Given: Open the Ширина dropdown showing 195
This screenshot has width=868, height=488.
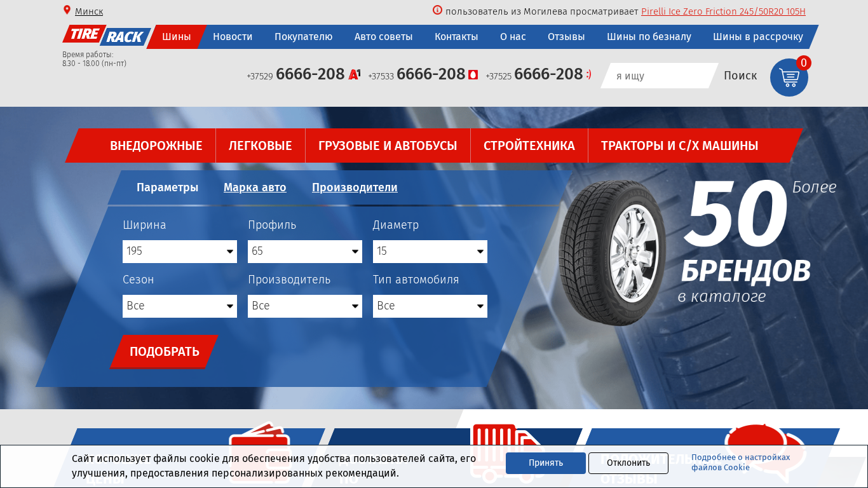Looking at the screenshot, I should click(180, 252).
